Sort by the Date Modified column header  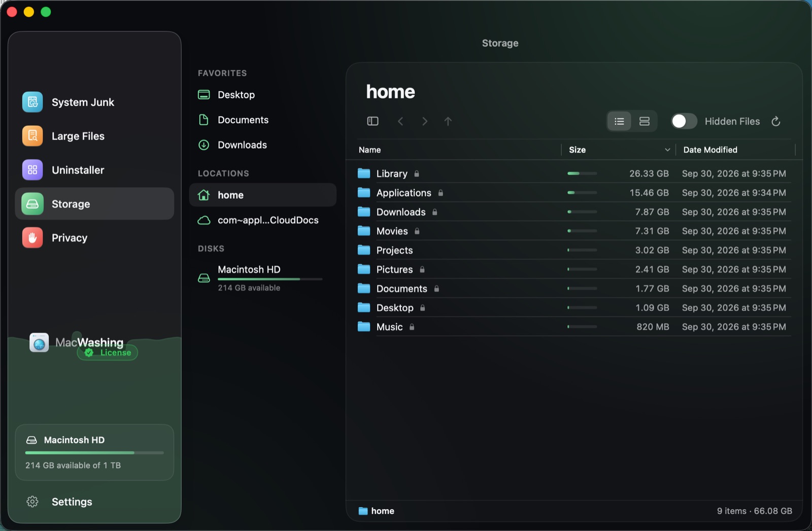pos(710,150)
